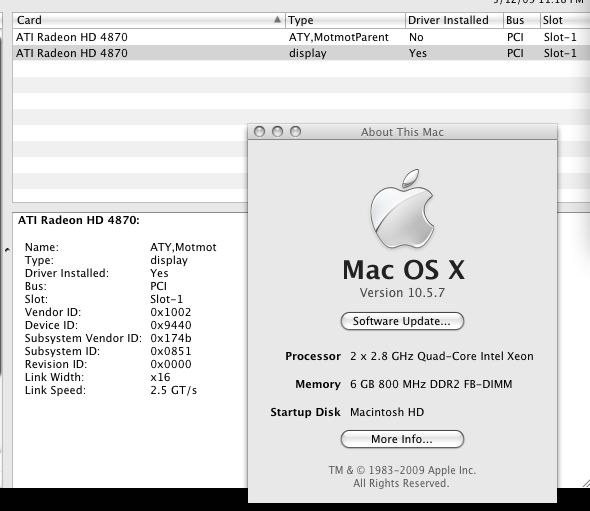590x511 pixels.
Task: Select the display type Radeon HD 4870 row
Action: point(301,53)
